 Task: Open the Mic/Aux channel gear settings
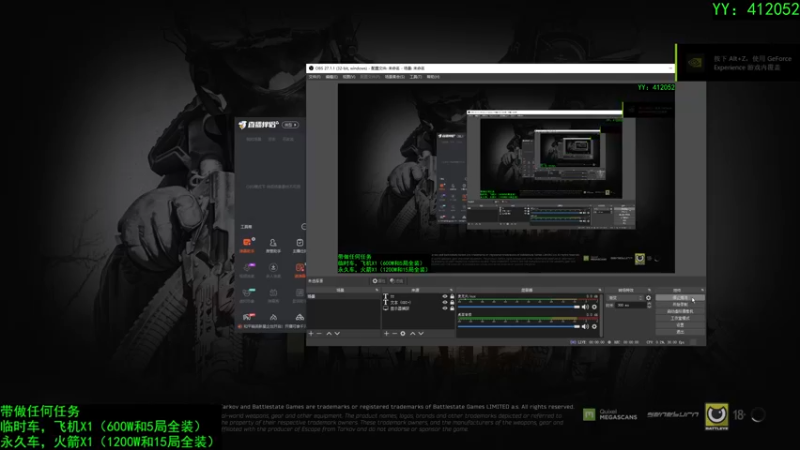pyautogui.click(x=594, y=307)
